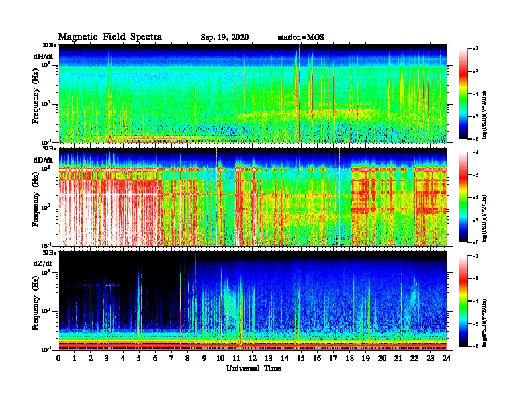Click the "-3" value on the dZ/dt color bar
Image resolution: width=532 pixels, height=411 pixels.
click(x=475, y=278)
